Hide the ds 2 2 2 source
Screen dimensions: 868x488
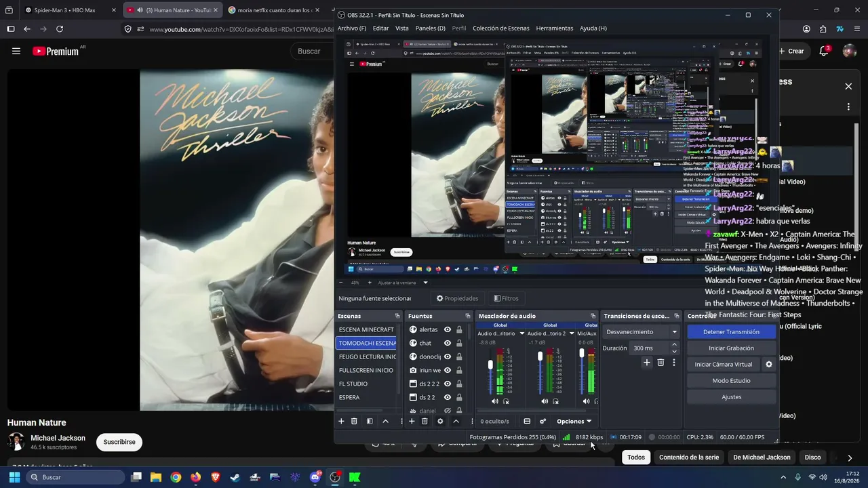tap(448, 384)
